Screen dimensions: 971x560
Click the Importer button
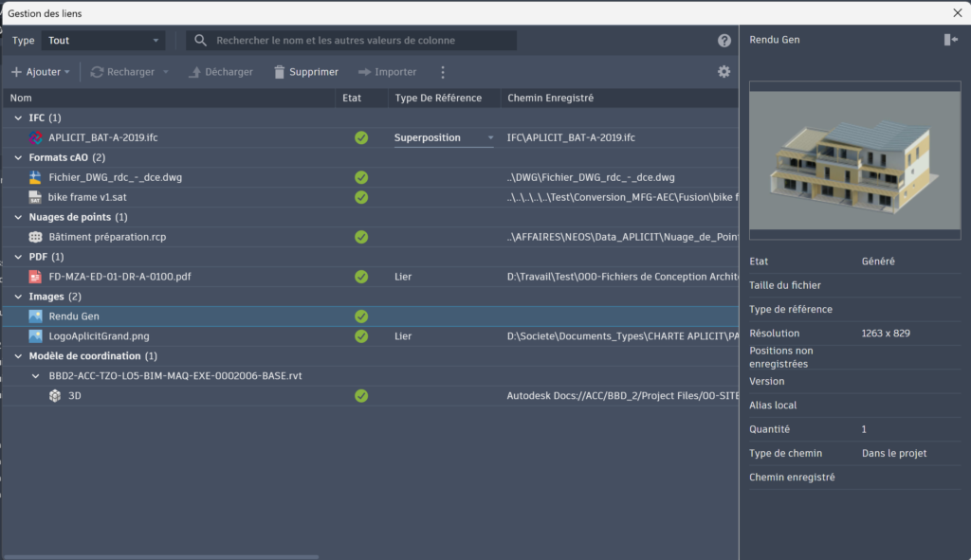point(387,72)
